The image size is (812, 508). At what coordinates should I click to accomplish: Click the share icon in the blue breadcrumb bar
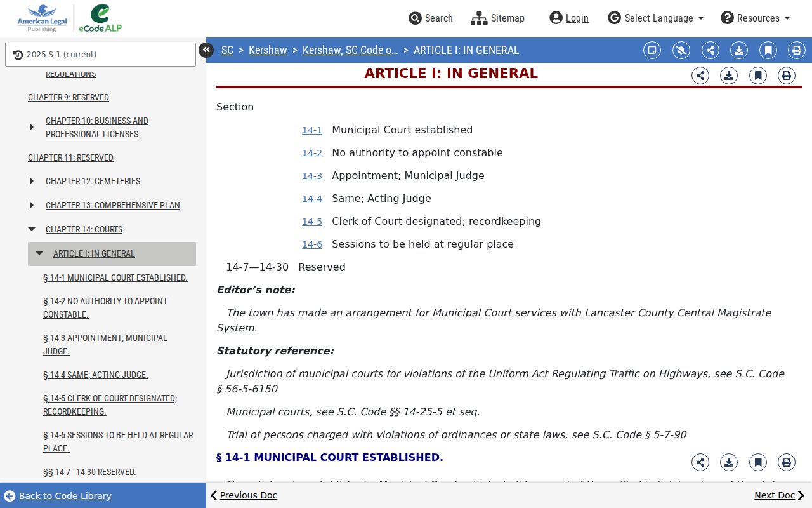coord(710,50)
